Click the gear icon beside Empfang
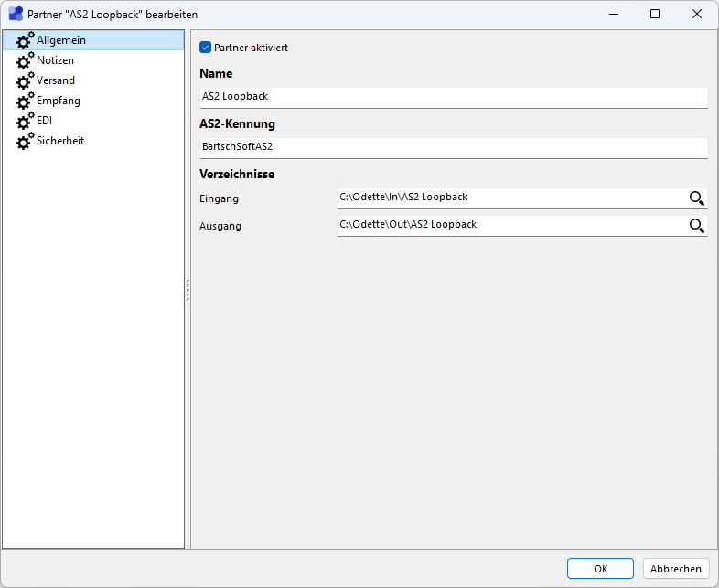The image size is (719, 588). click(25, 102)
